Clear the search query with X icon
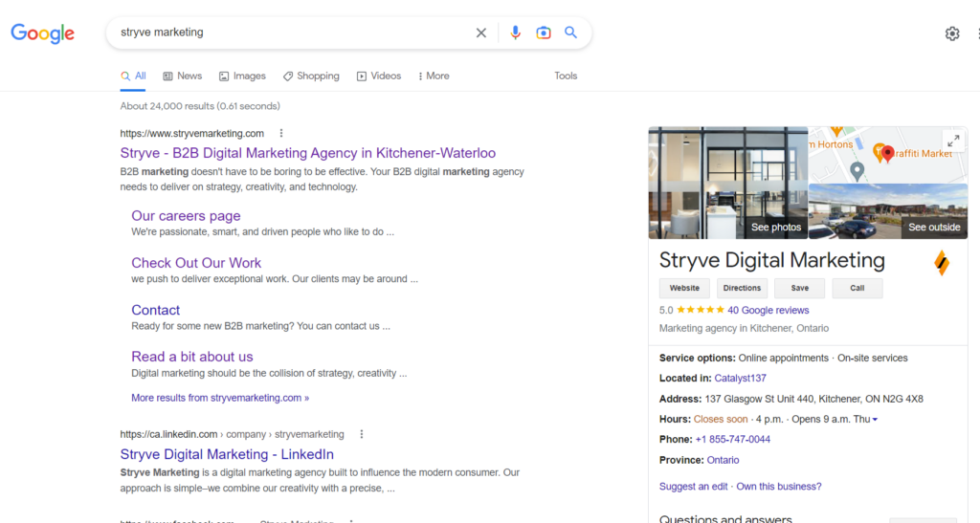Image resolution: width=980 pixels, height=523 pixels. coord(480,33)
